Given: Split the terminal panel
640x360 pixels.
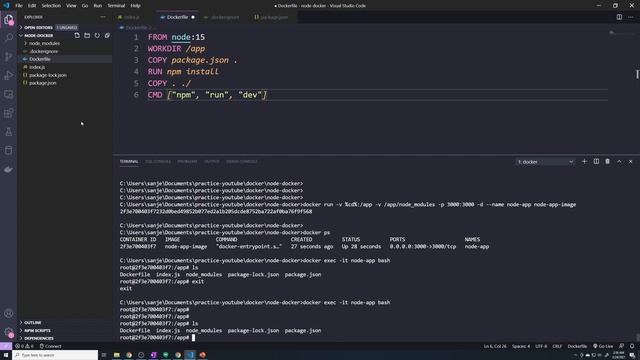Looking at the screenshot, I should pyautogui.click(x=596, y=162).
